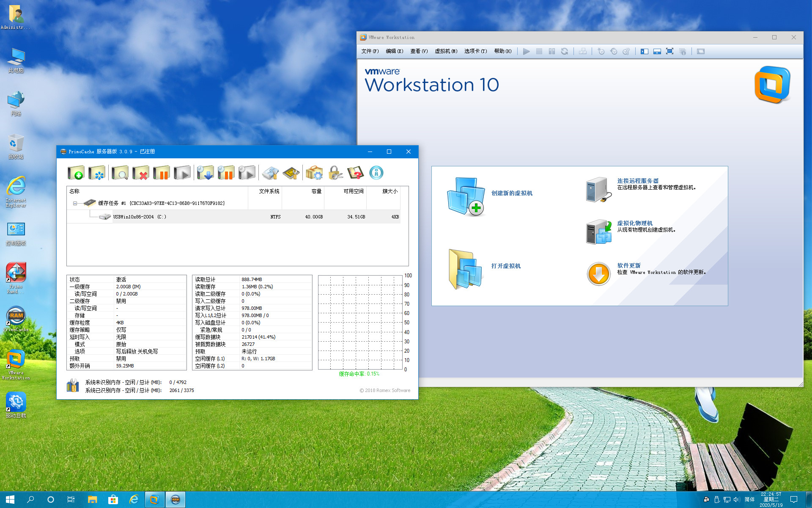
Task: Toggle VMware thumbnail bar view icon
Action: tap(657, 51)
